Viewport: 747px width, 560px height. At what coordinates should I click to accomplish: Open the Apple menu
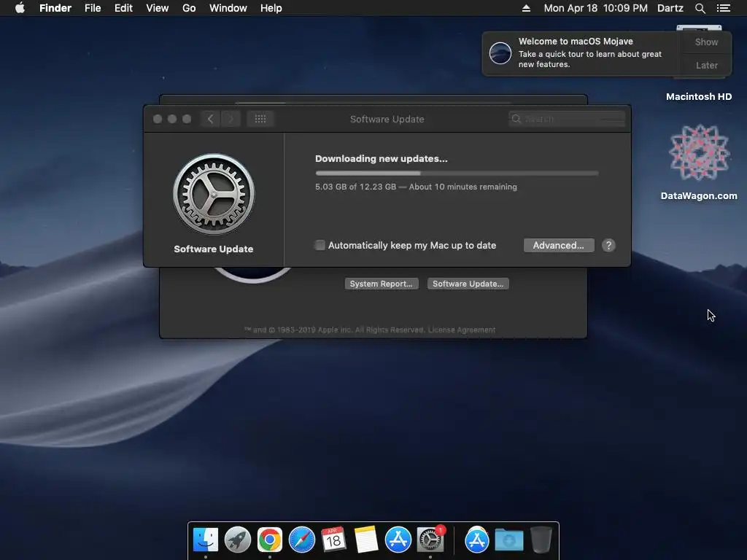[20, 8]
